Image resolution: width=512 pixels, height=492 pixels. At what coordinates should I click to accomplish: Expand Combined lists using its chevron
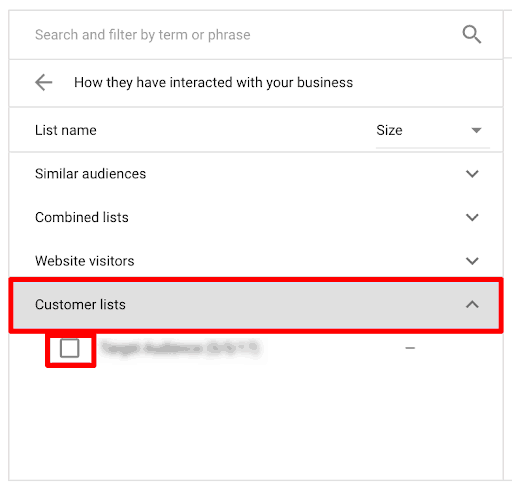point(472,217)
